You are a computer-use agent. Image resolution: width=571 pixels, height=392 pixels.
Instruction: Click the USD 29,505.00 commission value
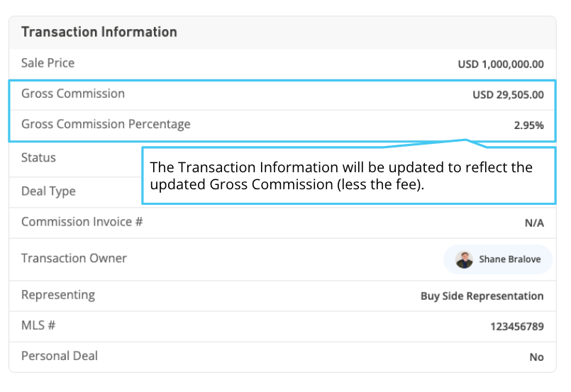tap(508, 95)
